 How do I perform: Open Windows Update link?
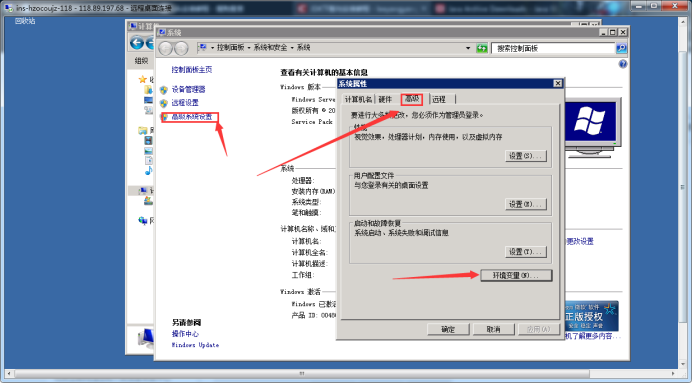195,345
